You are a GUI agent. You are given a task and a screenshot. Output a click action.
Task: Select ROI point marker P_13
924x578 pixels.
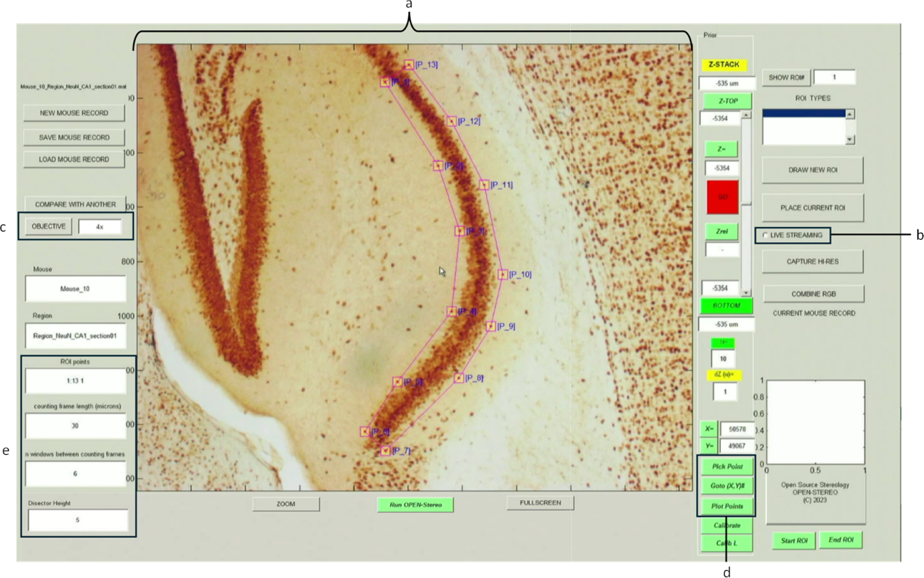409,65
